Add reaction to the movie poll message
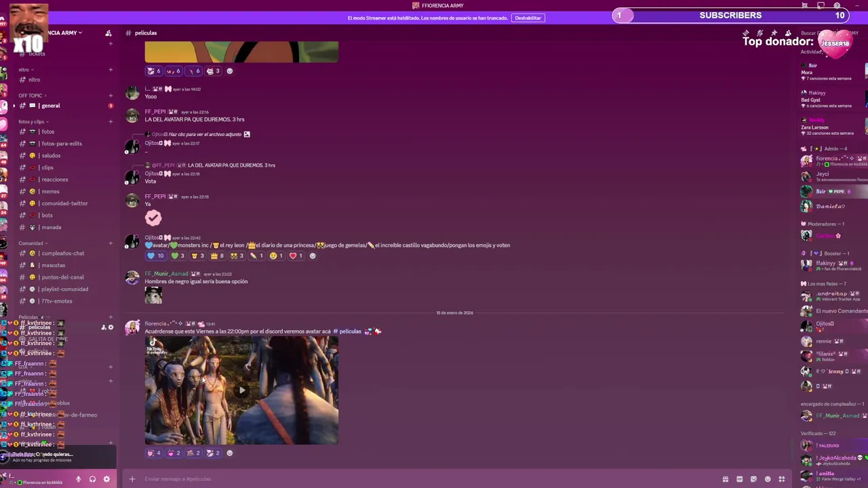The height and width of the screenshot is (488, 868). pyautogui.click(x=313, y=256)
